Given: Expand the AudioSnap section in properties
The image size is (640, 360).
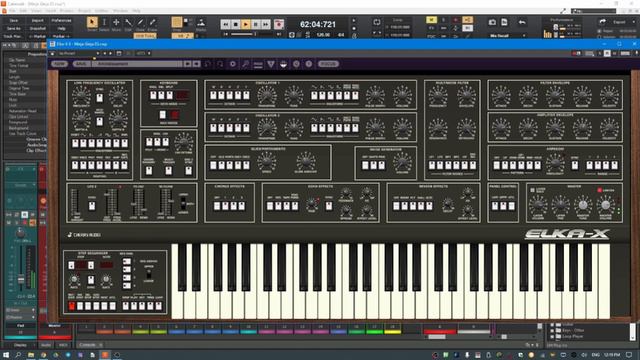Looking at the screenshot, I should coord(36,144).
